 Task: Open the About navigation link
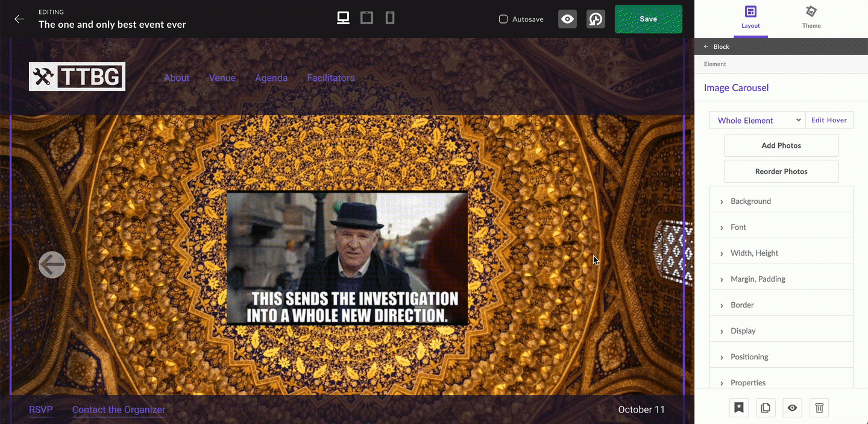click(x=177, y=78)
